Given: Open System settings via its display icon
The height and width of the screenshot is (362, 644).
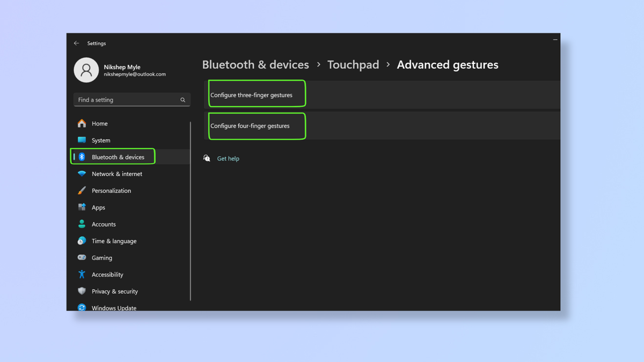Looking at the screenshot, I should tap(82, 140).
